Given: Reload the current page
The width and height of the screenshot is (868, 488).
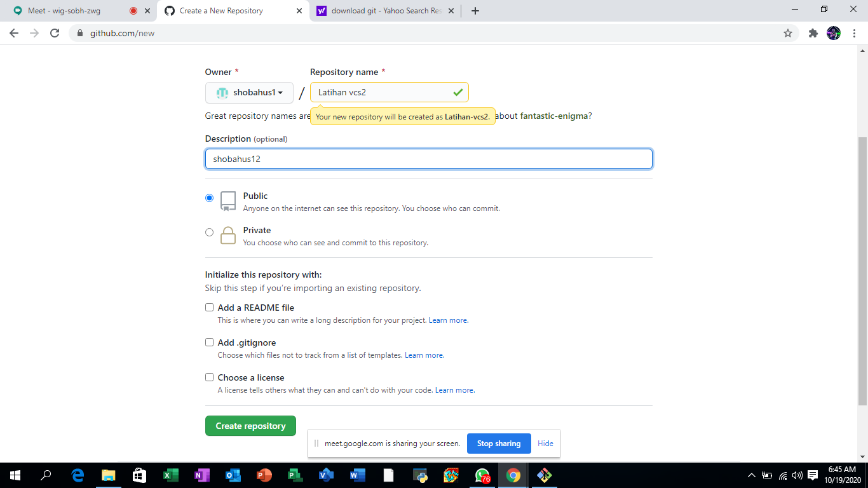Looking at the screenshot, I should pos(55,33).
